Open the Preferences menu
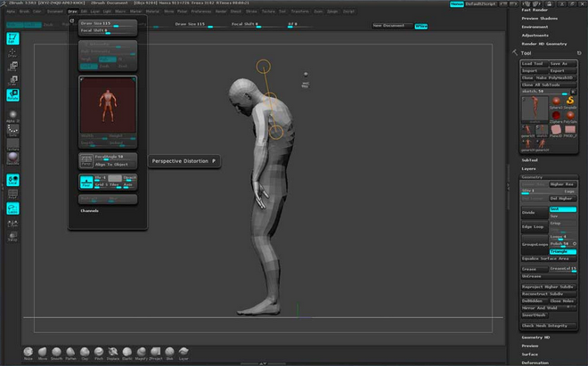Image resolution: width=588 pixels, height=366 pixels. point(202,12)
